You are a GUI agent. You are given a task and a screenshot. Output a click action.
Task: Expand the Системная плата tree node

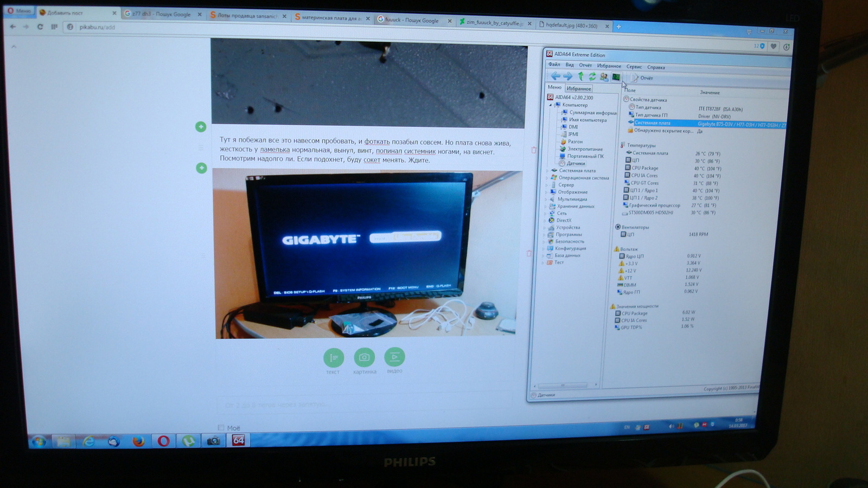click(x=547, y=171)
